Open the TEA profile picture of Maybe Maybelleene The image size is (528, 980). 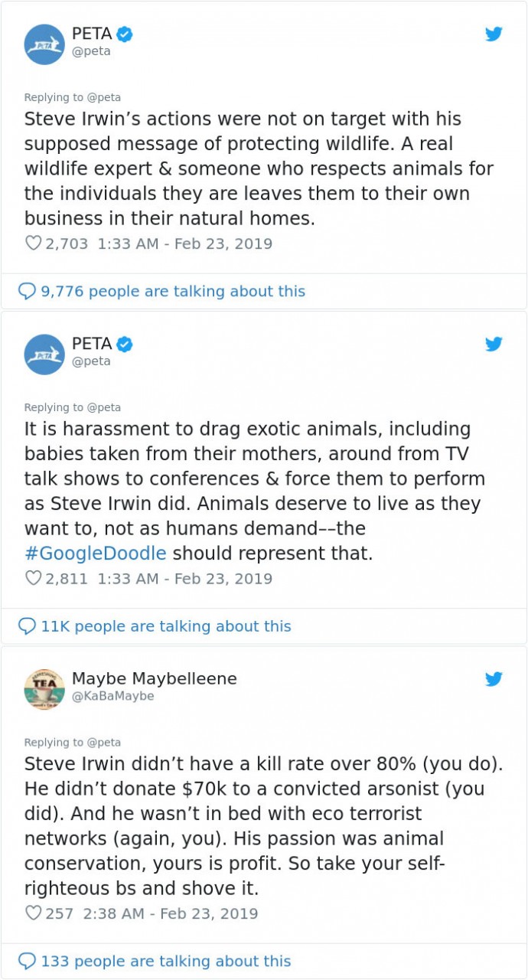pyautogui.click(x=44, y=689)
